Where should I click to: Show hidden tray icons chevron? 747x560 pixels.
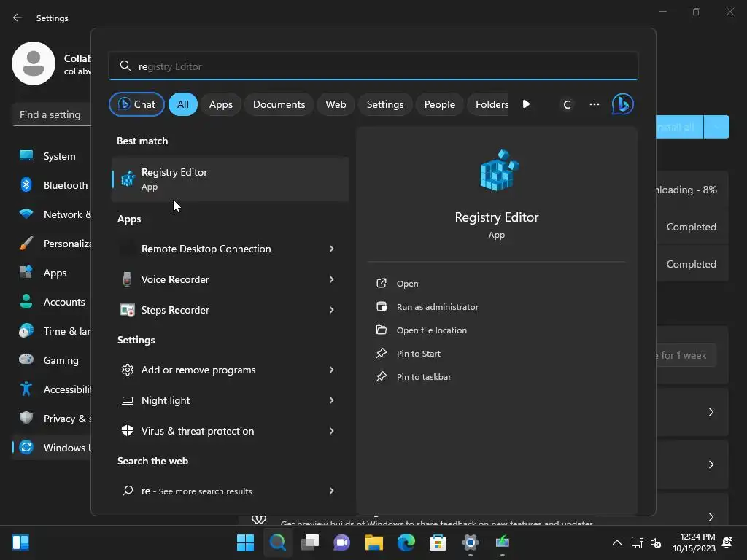[x=616, y=542]
